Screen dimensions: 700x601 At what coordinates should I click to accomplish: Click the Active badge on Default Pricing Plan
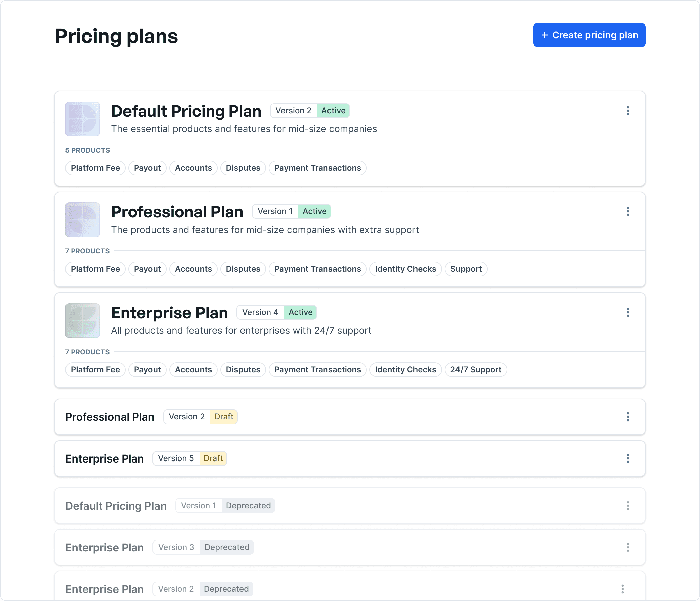pos(333,111)
